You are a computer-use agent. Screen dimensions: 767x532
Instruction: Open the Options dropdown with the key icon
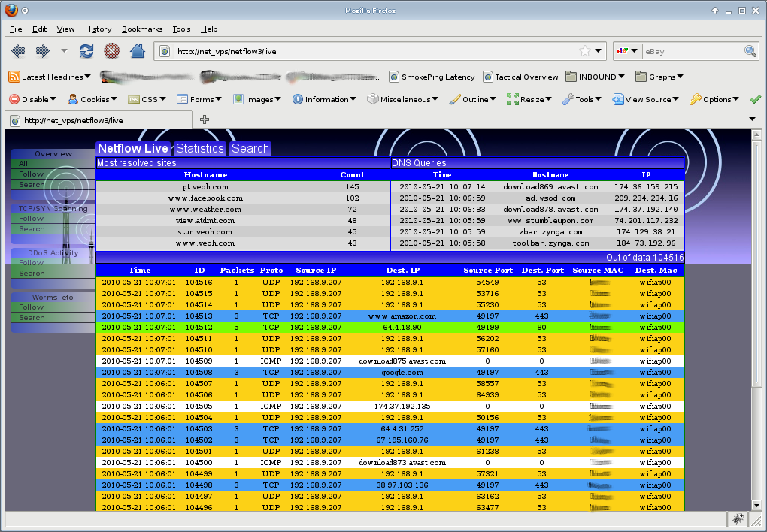[714, 99]
